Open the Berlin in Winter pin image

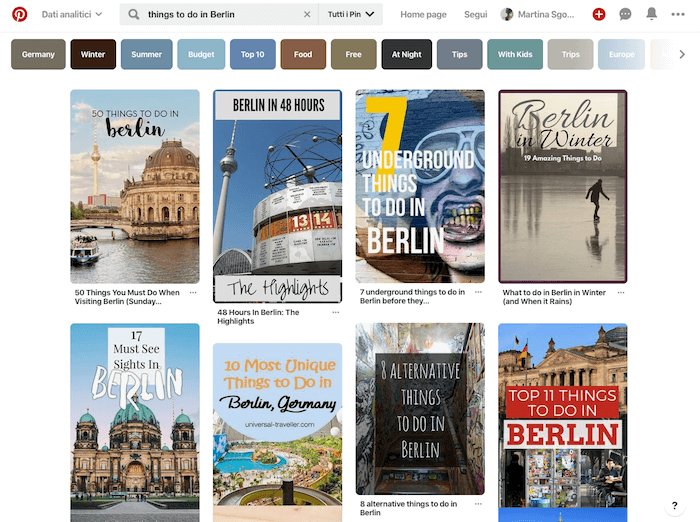563,187
